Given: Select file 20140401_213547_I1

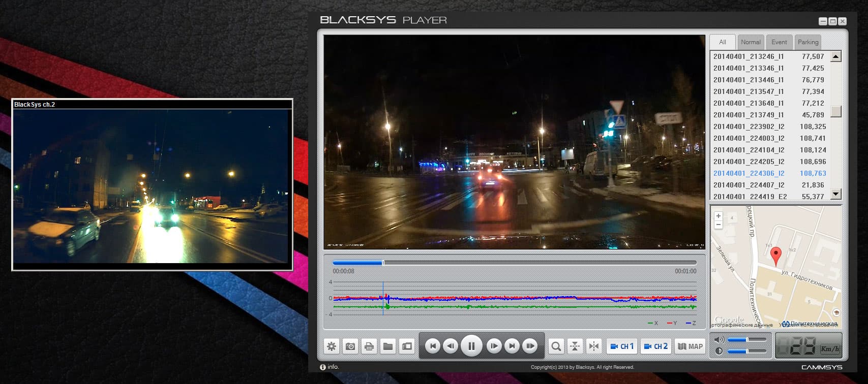Looking at the screenshot, I should pos(770,91).
